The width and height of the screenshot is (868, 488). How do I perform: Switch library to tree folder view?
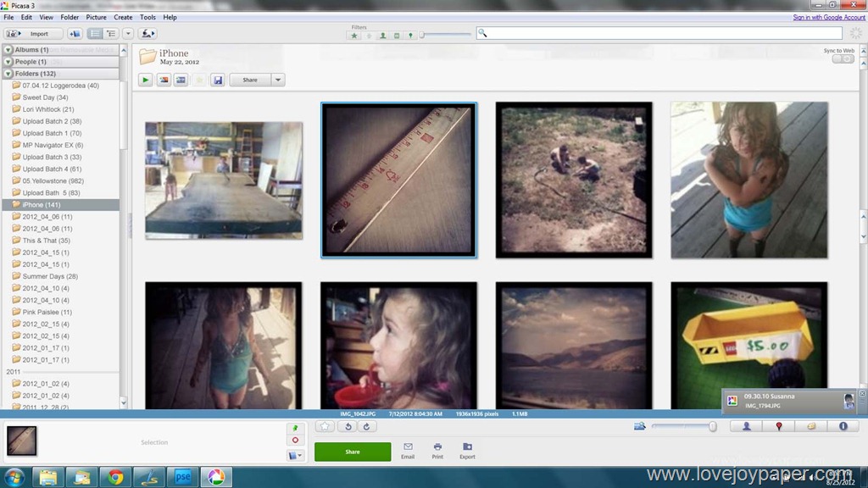click(111, 34)
